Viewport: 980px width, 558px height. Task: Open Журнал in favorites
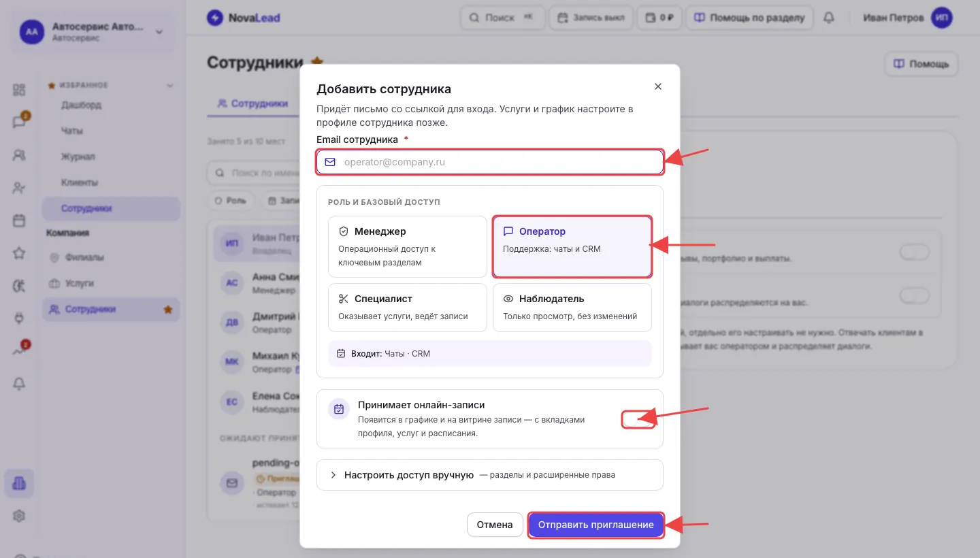(x=111, y=157)
